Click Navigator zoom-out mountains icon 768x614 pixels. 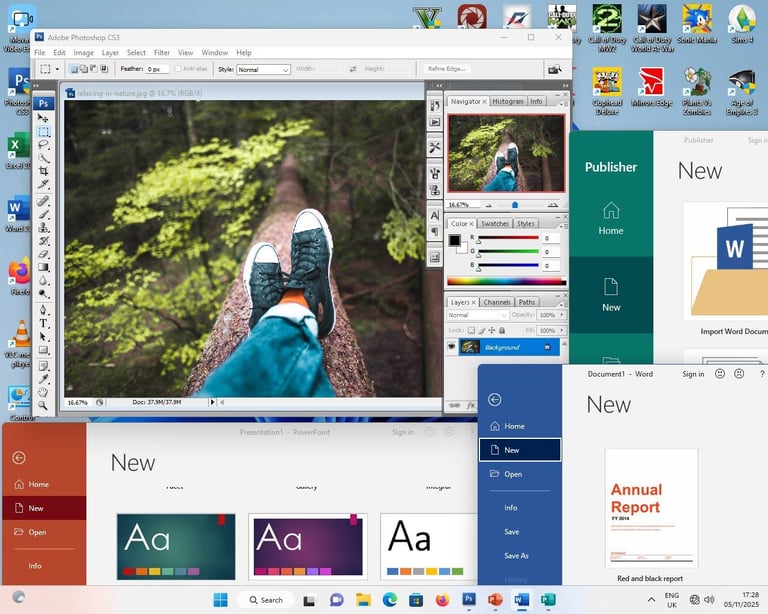488,205
